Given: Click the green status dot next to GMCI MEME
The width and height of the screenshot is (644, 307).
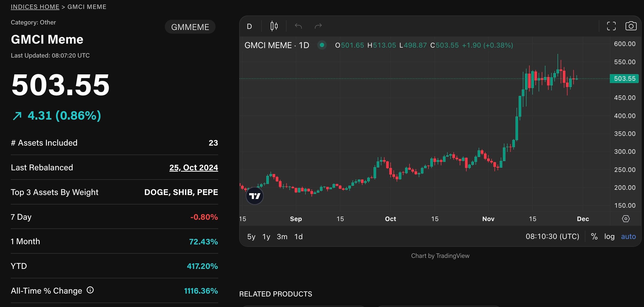Looking at the screenshot, I should click(322, 45).
